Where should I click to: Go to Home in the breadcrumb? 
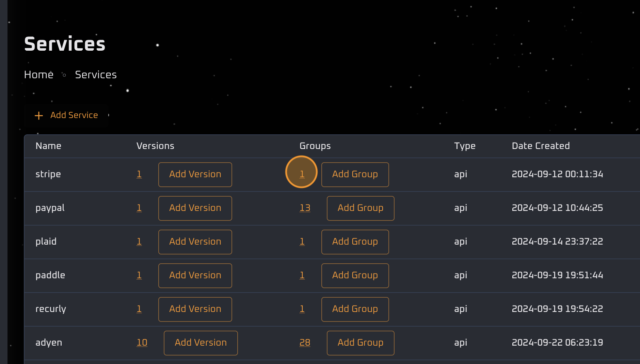click(39, 75)
